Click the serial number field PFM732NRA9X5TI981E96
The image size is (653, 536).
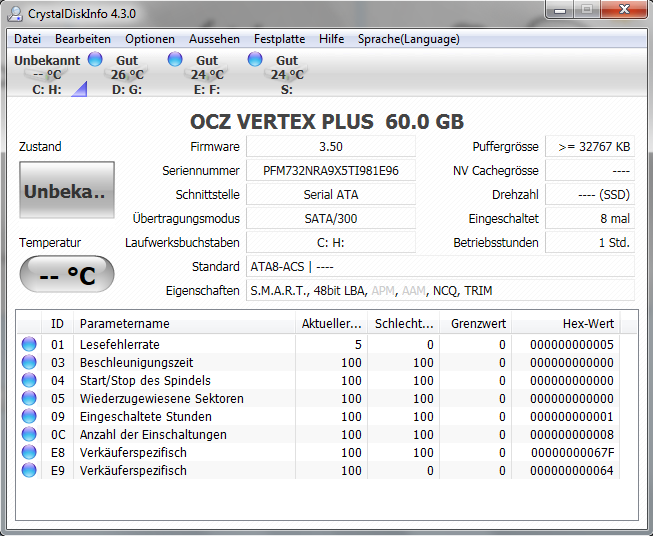331,171
